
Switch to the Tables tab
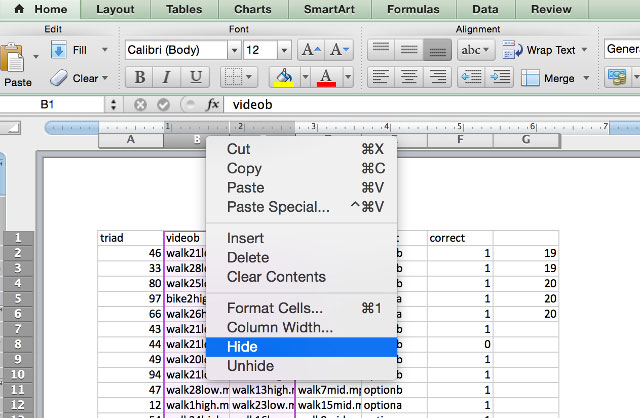coord(184,9)
